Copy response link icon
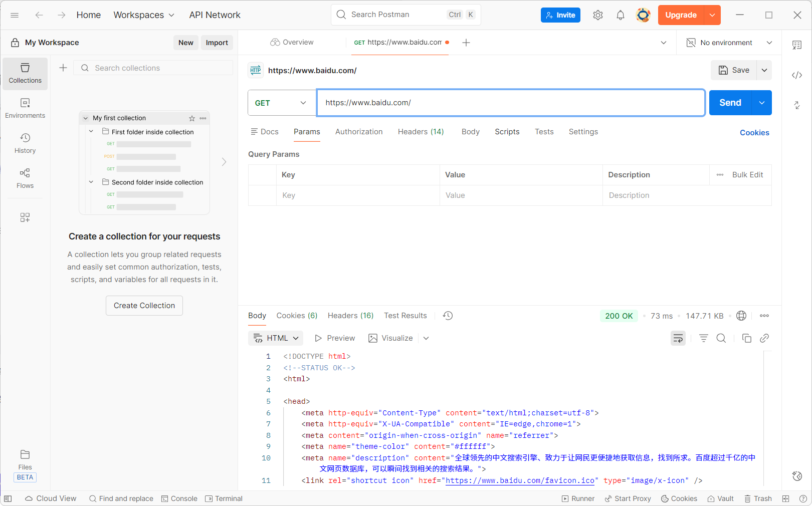The width and height of the screenshot is (812, 506). [x=764, y=338]
